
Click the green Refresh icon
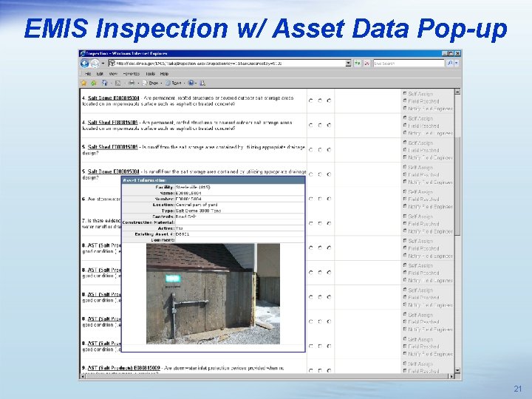tap(358, 63)
